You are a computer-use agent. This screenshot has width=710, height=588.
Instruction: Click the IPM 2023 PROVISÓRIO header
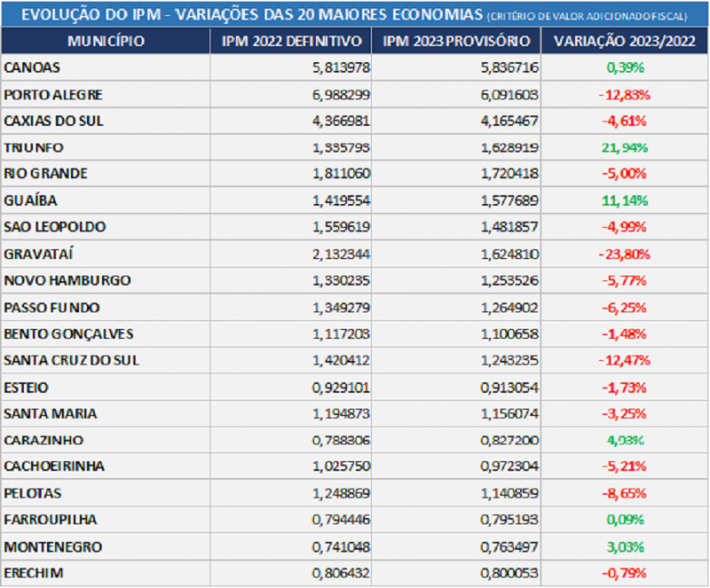(456, 41)
